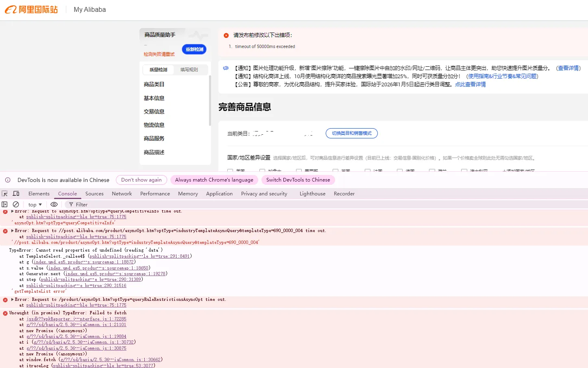Select the inspect element tool in DevTools

click(x=4, y=193)
